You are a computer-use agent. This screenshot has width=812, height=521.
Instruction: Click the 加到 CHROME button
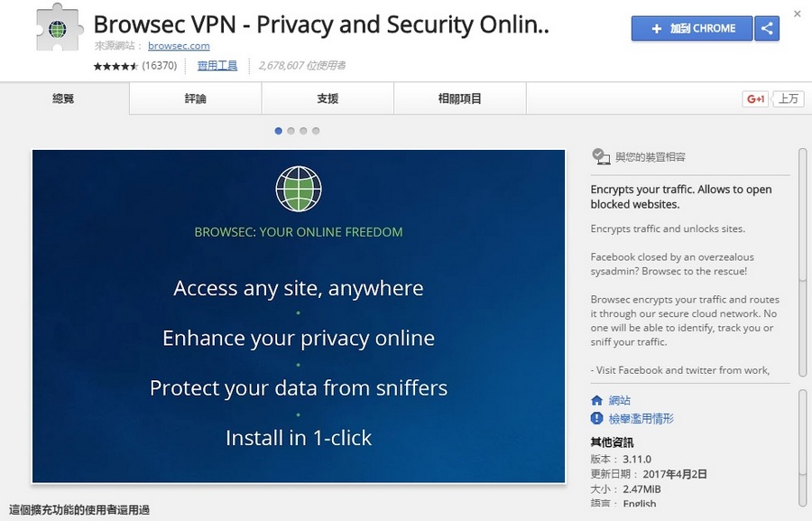point(692,28)
